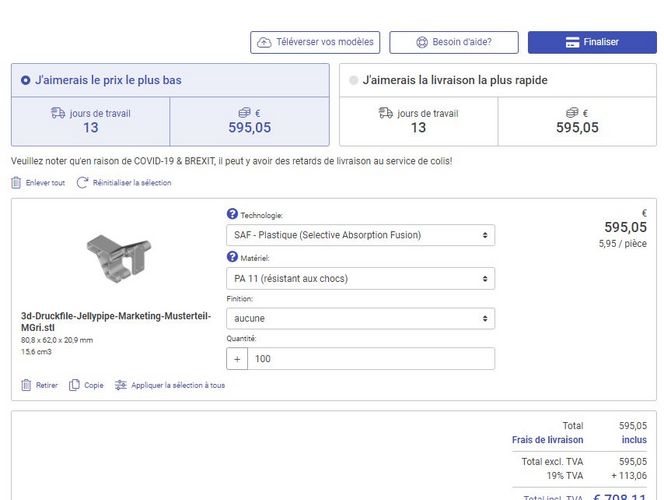
Task: Click the quantity input field showing 100
Action: coord(370,359)
